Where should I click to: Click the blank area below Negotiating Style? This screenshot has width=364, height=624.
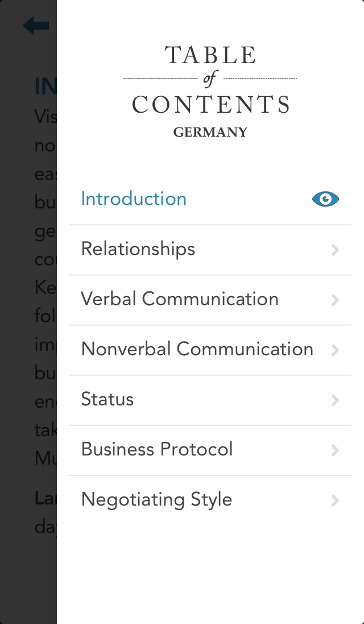coord(210,569)
